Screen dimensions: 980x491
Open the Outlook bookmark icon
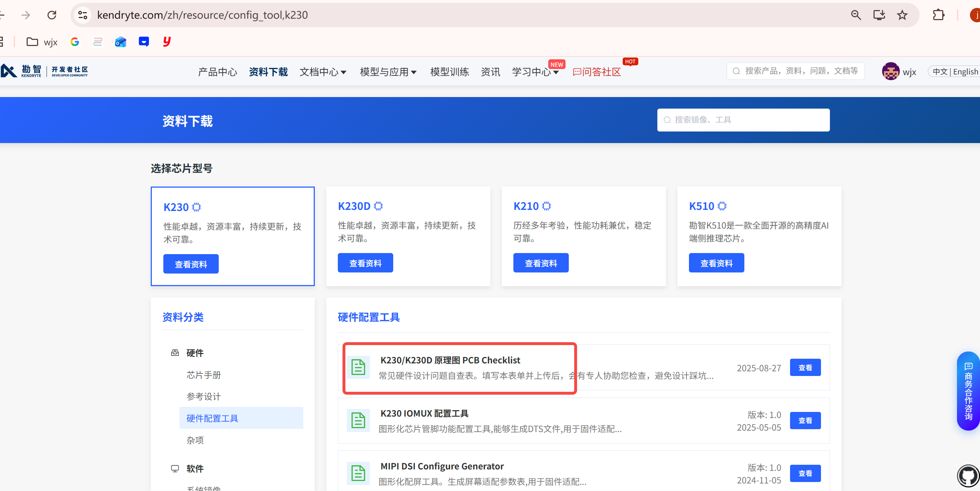(x=121, y=42)
